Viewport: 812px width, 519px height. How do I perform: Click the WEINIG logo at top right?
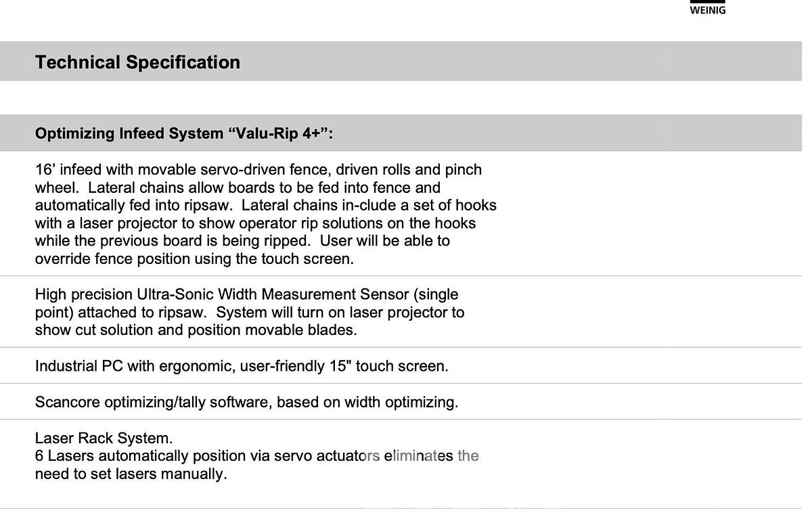[x=707, y=8]
